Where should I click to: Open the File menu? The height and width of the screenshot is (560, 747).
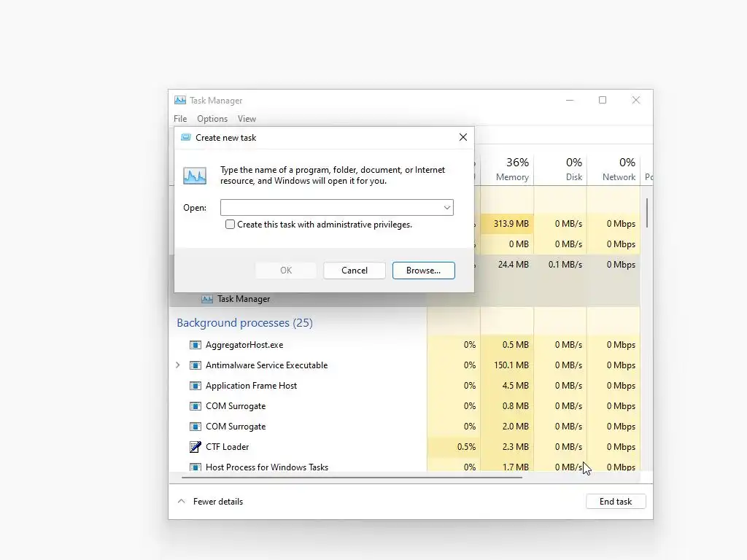(x=180, y=119)
